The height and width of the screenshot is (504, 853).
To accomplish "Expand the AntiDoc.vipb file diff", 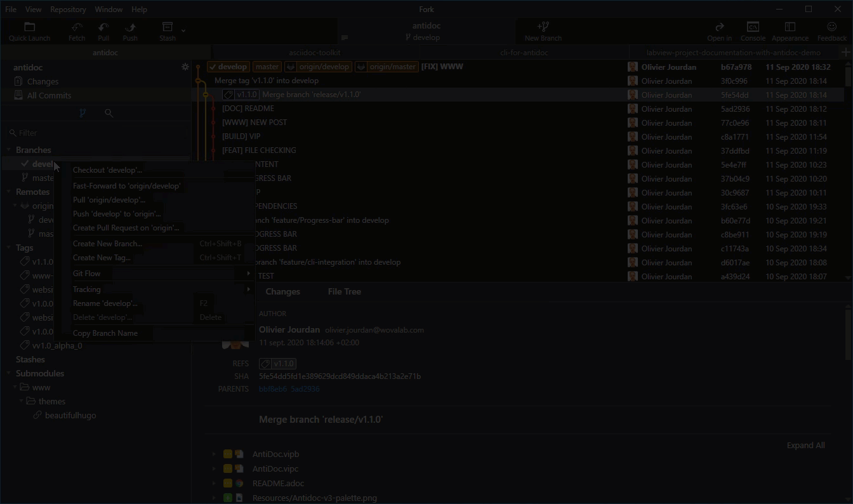I will [214, 454].
